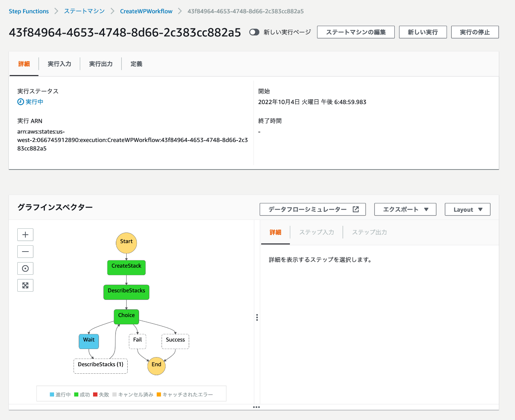Viewport: 515px width, 420px height.
Task: Click the green 成功 legend swatch
Action: click(76, 394)
